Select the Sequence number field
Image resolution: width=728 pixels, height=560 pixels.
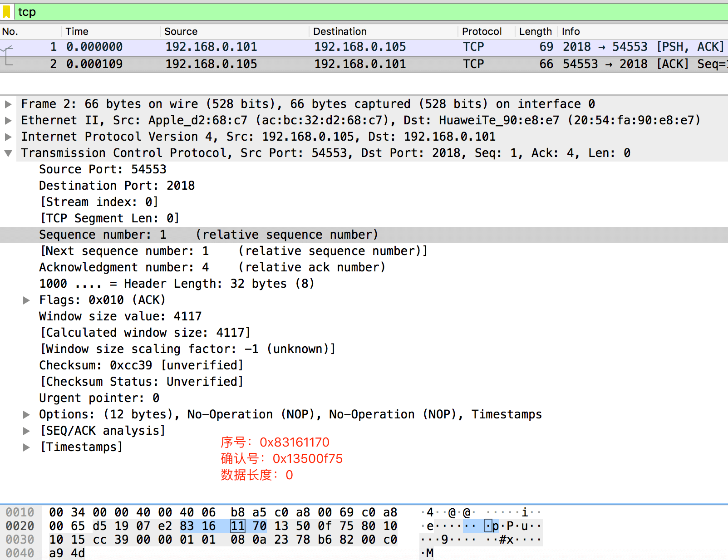tap(103, 235)
